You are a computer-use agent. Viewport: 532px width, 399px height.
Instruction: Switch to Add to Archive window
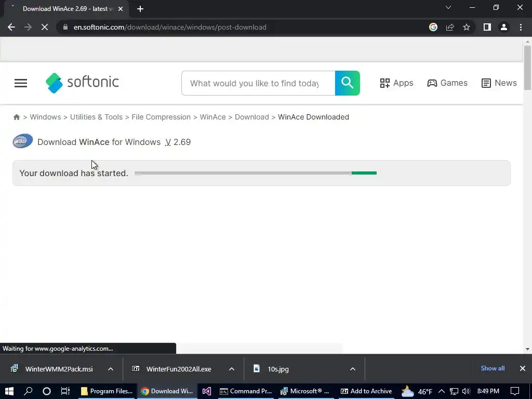coord(366,391)
